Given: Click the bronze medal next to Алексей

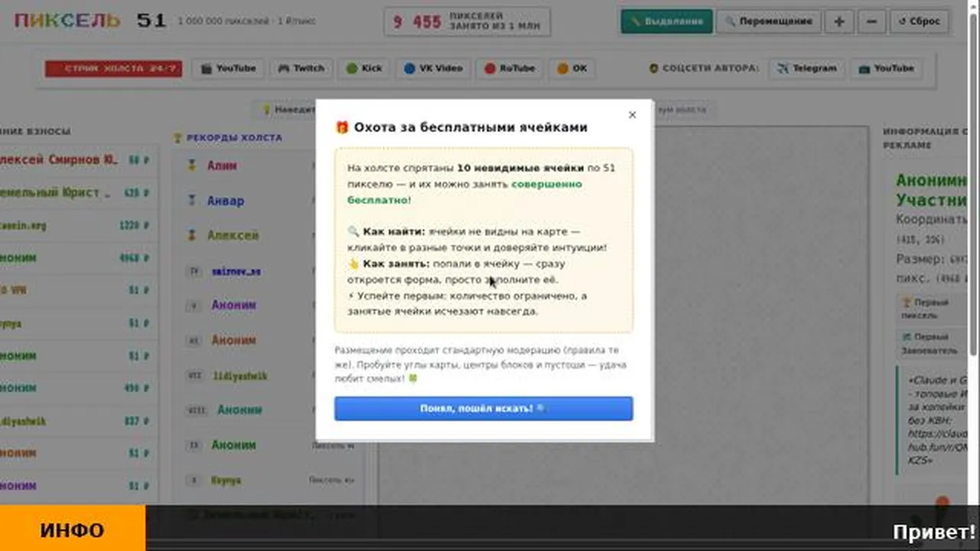Looking at the screenshot, I should pyautogui.click(x=192, y=236).
